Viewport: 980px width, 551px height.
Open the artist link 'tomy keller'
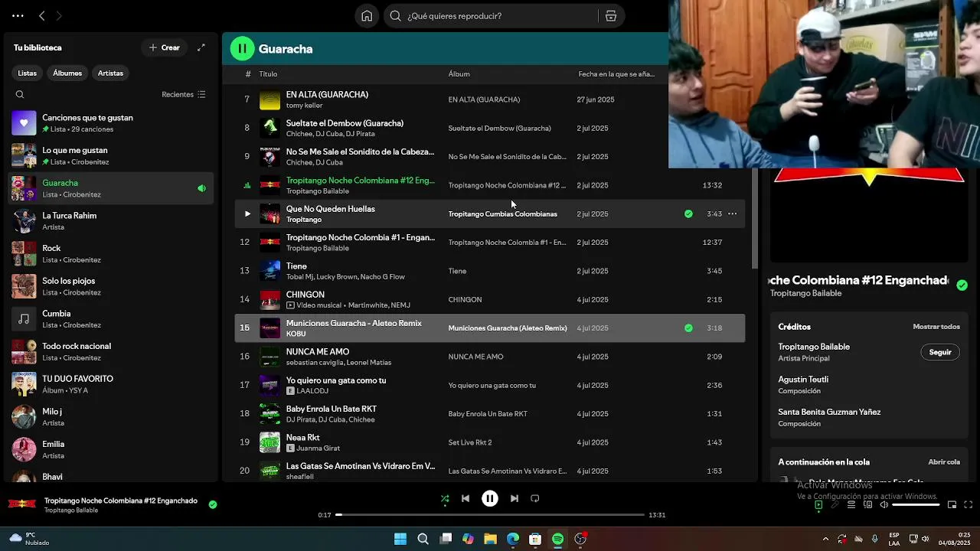click(x=304, y=106)
